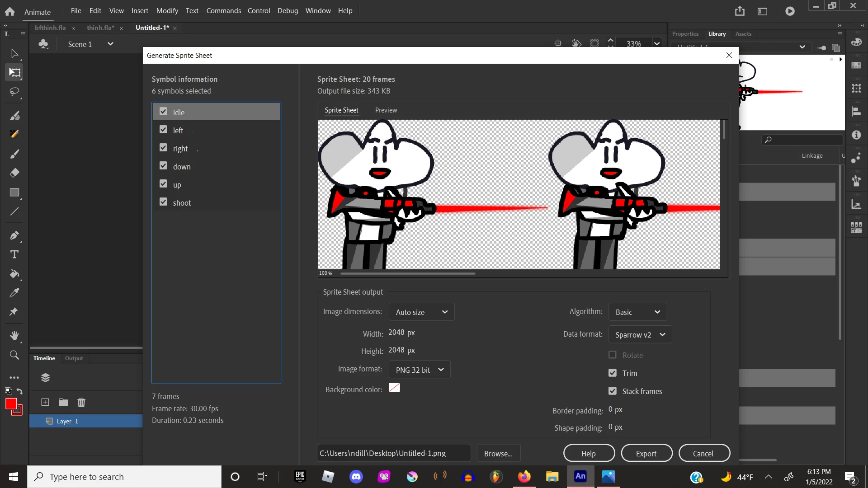Switch to the Preview tab
868x488 pixels.
click(386, 110)
